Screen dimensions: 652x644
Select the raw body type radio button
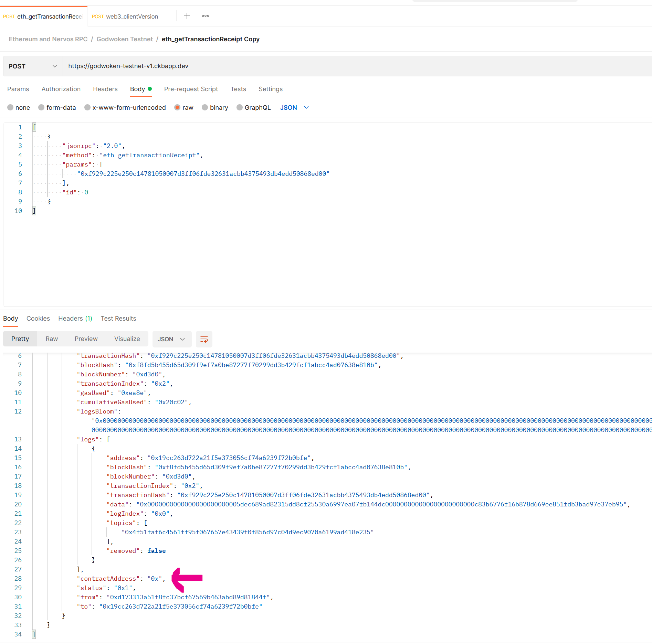177,107
